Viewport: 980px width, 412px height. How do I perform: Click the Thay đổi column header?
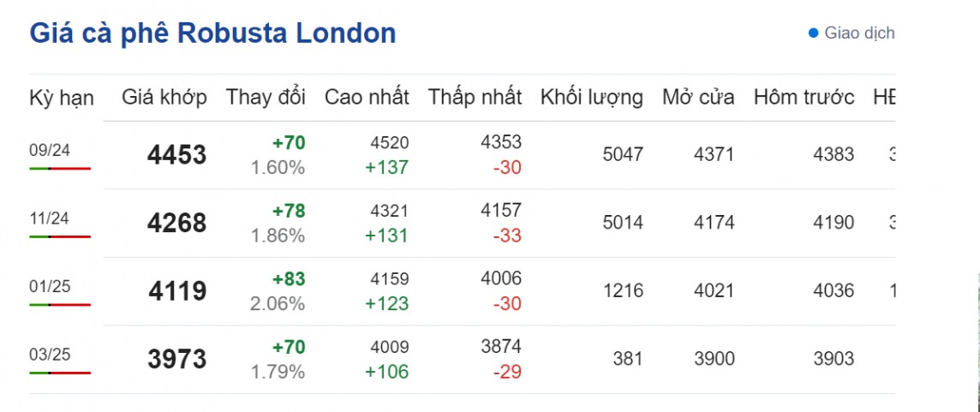click(266, 98)
